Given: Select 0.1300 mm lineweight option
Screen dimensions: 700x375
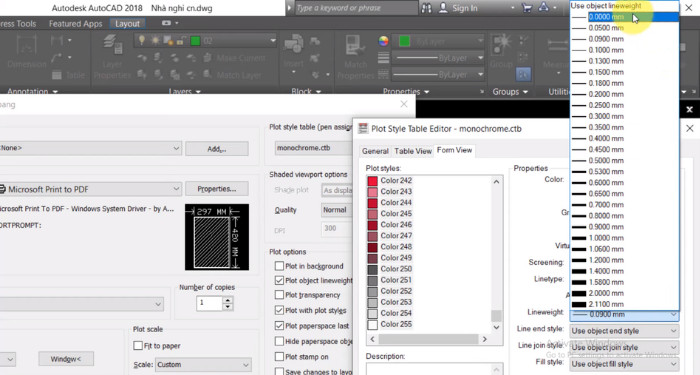Looking at the screenshot, I should (x=625, y=61).
